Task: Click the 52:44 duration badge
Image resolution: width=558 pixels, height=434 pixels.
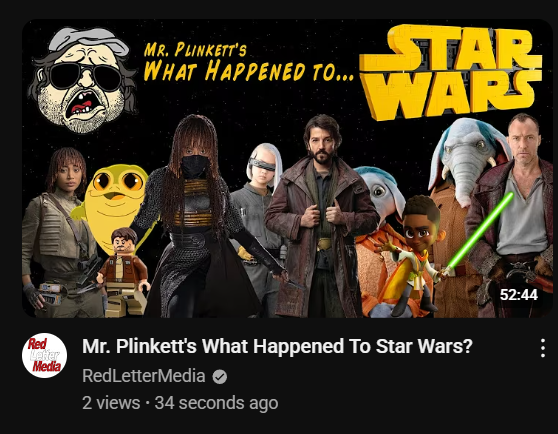Action: point(518,295)
